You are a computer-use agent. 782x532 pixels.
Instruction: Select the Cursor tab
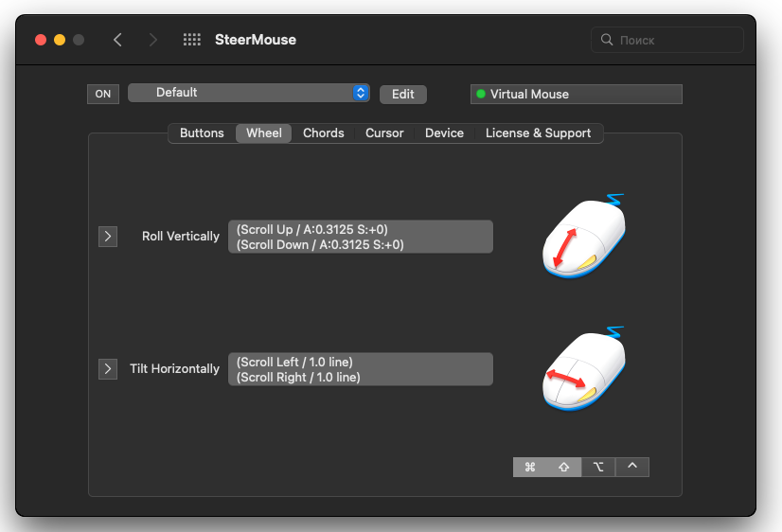[x=384, y=133]
